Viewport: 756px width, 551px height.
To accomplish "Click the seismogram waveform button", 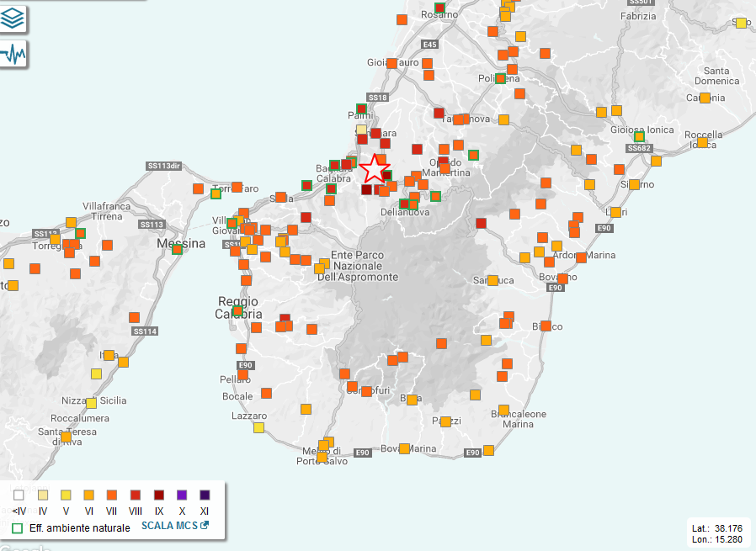I will tap(13, 55).
